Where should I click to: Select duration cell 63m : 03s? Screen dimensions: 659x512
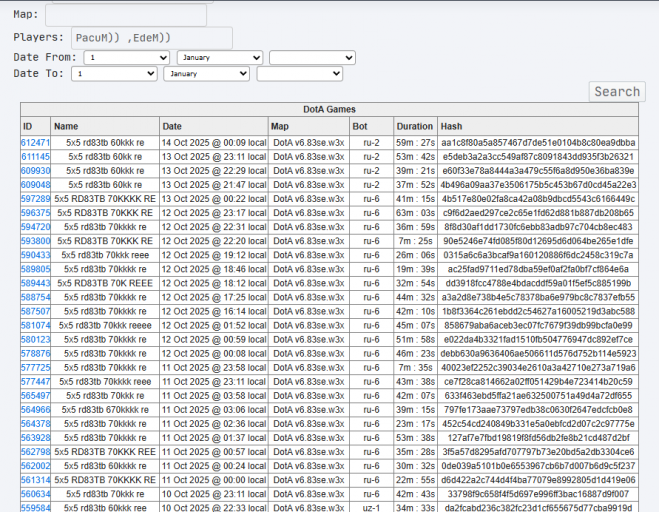[x=415, y=213]
